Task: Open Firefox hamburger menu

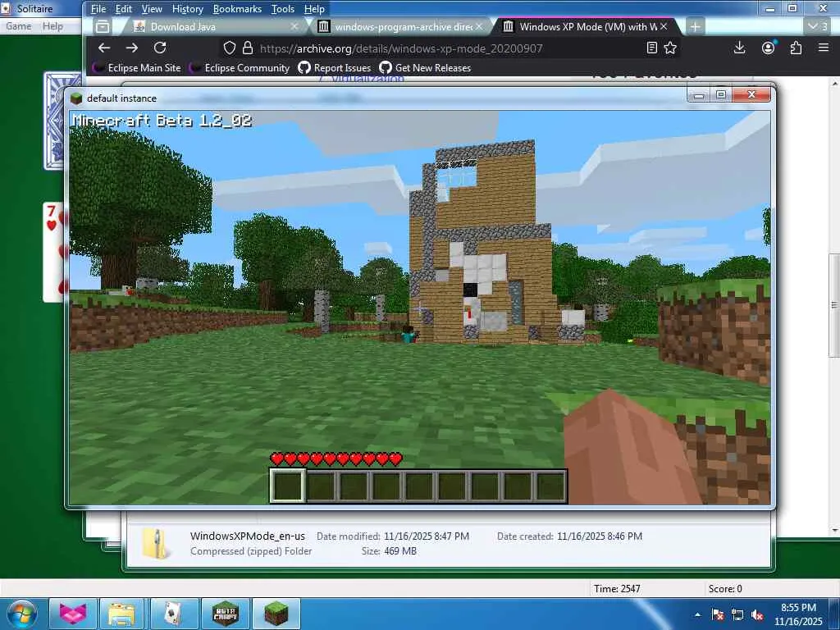Action: tap(824, 48)
